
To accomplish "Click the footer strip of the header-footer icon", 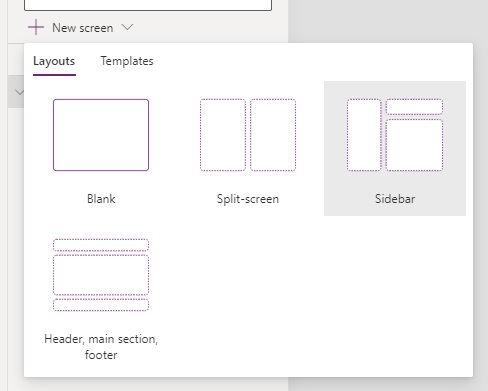I will coord(101,305).
